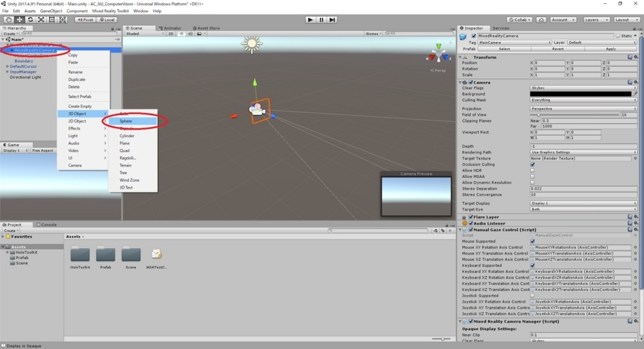Select the Scale tool in toolbar
The image size is (644, 349).
pos(41,19)
